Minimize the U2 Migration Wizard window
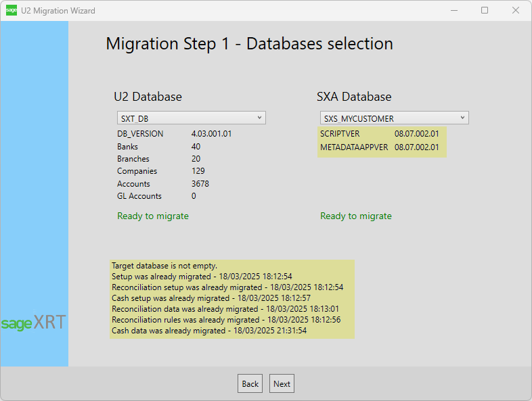The width and height of the screenshot is (532, 401). 453,11
